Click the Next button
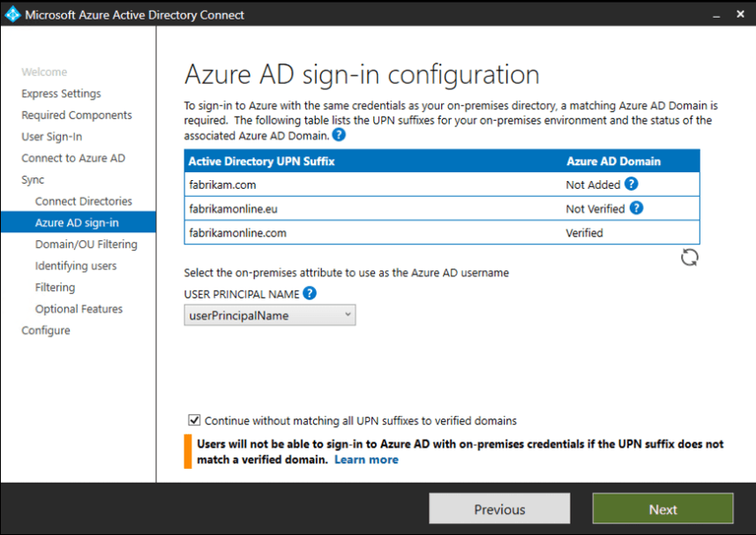This screenshot has height=535, width=756. coord(662,509)
